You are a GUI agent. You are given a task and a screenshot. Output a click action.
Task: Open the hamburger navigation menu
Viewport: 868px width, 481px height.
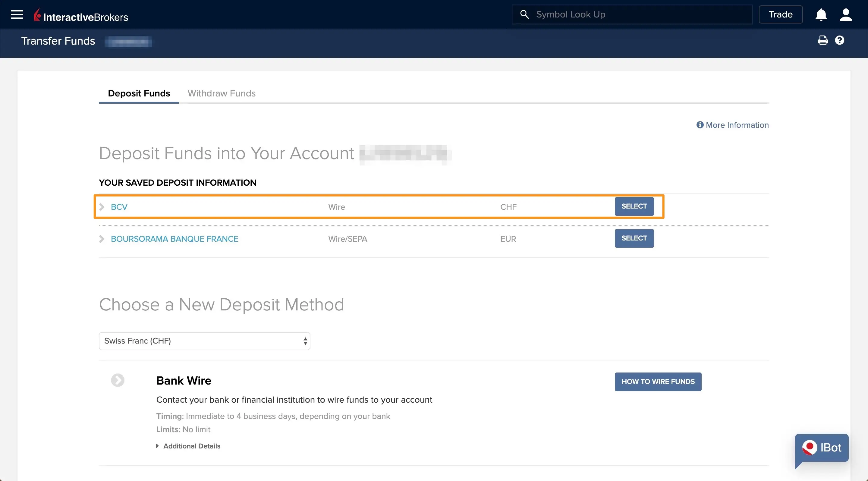pos(17,14)
